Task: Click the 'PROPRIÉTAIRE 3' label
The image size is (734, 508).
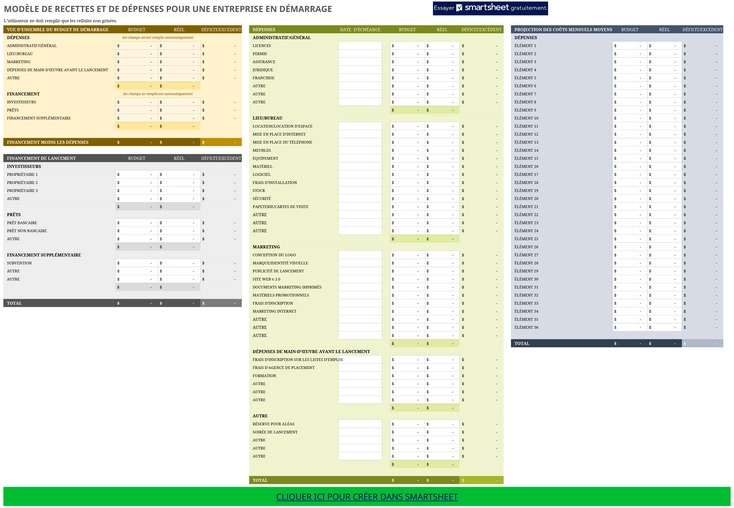Action: coord(22,191)
